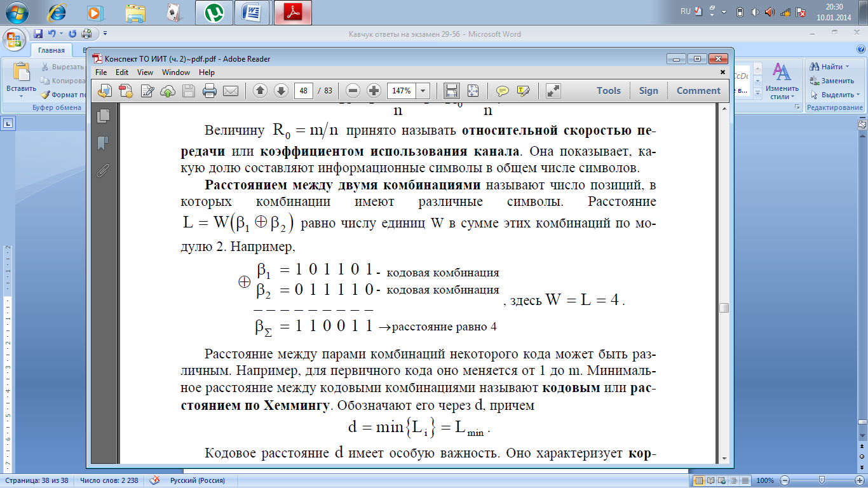The image size is (868, 488).
Task: Open the Выделить dropdown in Word
Action: (x=858, y=95)
